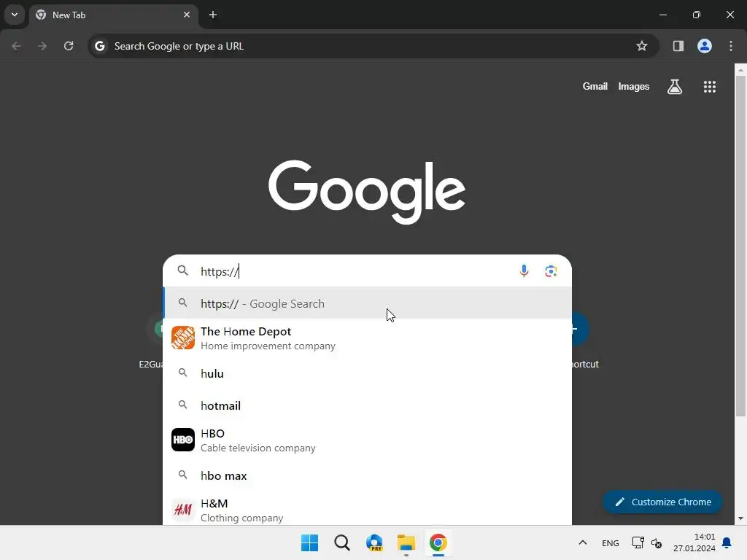Start voice search with microphone icon

click(524, 271)
